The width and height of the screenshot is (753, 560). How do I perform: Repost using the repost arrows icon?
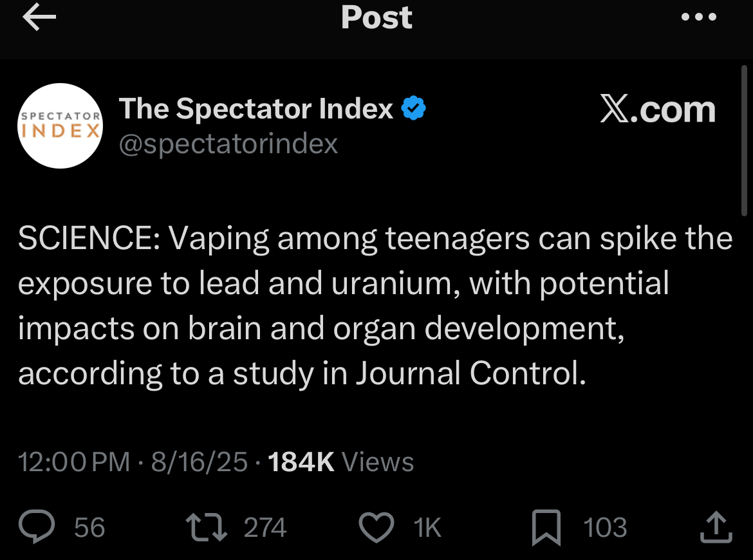point(205,528)
